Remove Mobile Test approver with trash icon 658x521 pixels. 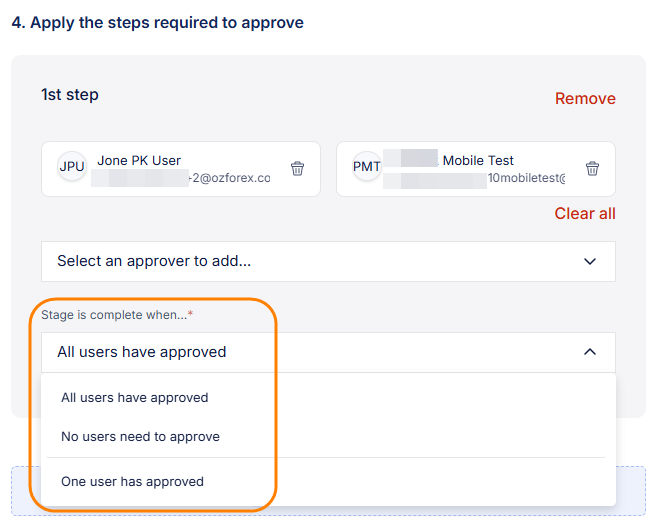pos(592,169)
